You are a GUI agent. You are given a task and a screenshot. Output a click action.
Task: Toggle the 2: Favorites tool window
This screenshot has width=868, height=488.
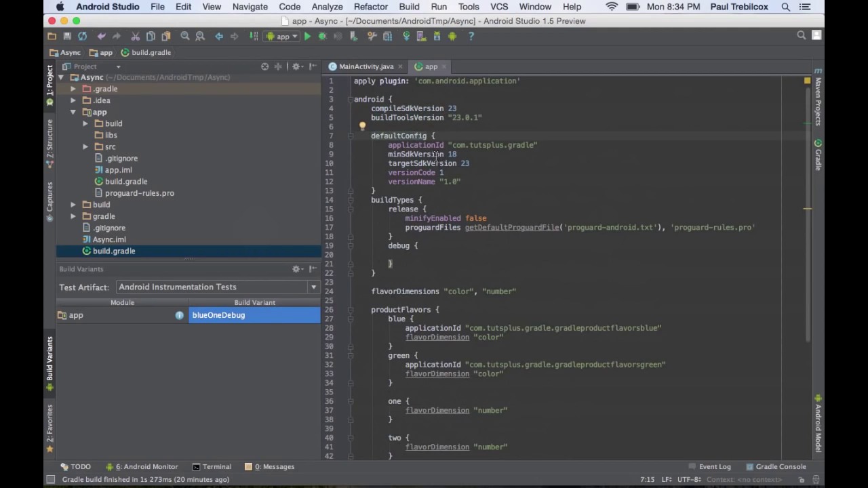[x=50, y=428]
